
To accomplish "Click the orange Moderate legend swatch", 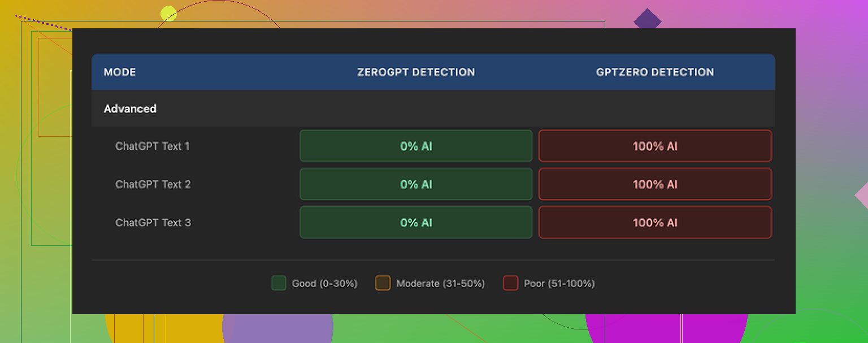I will 383,283.
